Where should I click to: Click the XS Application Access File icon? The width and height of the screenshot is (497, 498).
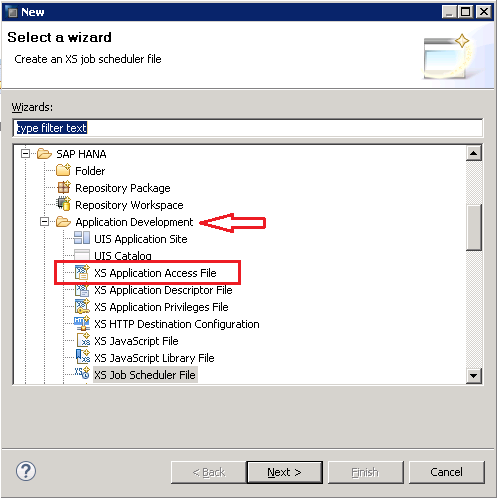[x=82, y=272]
